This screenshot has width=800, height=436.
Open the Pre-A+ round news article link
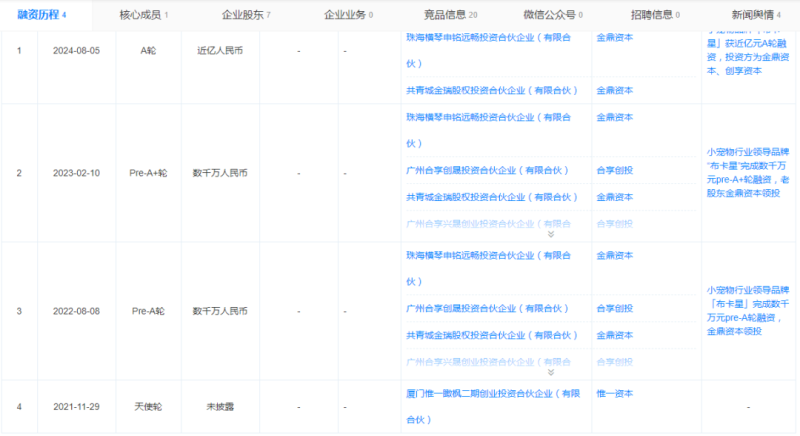point(749,173)
